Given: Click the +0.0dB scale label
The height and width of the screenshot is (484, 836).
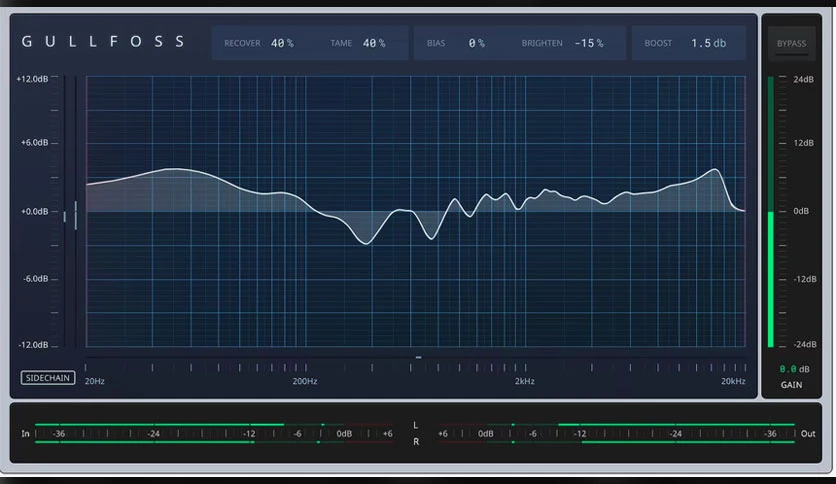Looking at the screenshot, I should (34, 212).
